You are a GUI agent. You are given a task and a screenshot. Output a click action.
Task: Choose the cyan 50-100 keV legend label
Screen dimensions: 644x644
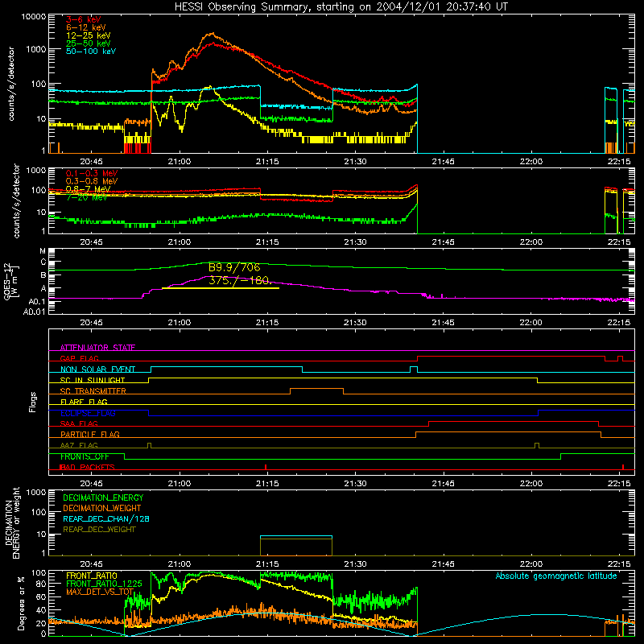click(91, 52)
